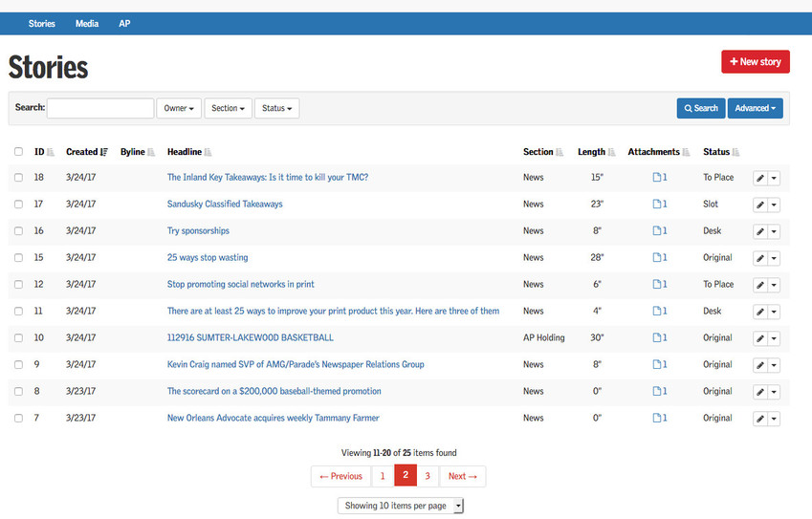The image size is (812, 519).
Task: Sort by Section column icon
Action: (x=560, y=152)
